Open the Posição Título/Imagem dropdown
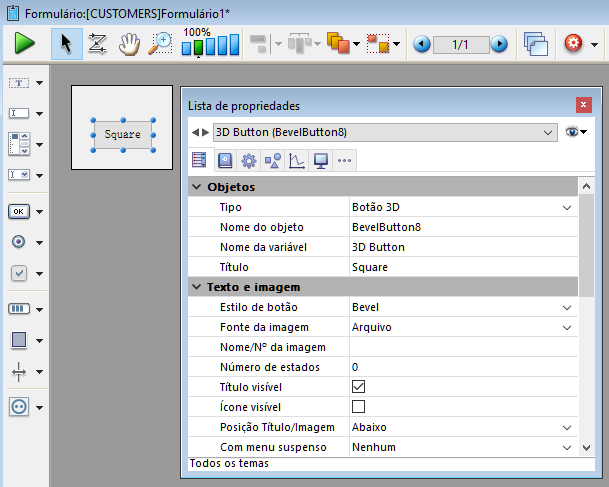609x487 pixels. [x=567, y=427]
